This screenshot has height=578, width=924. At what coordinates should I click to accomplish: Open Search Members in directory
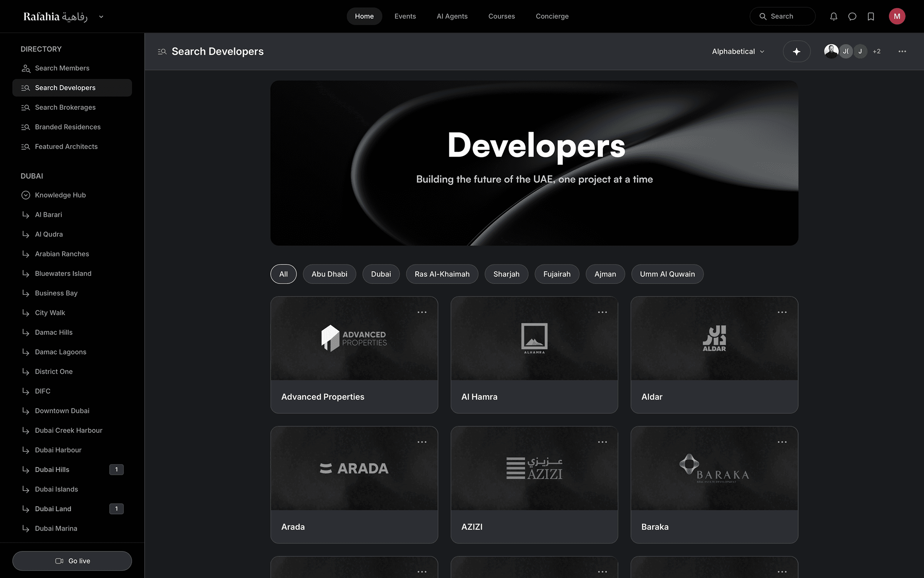(x=72, y=68)
